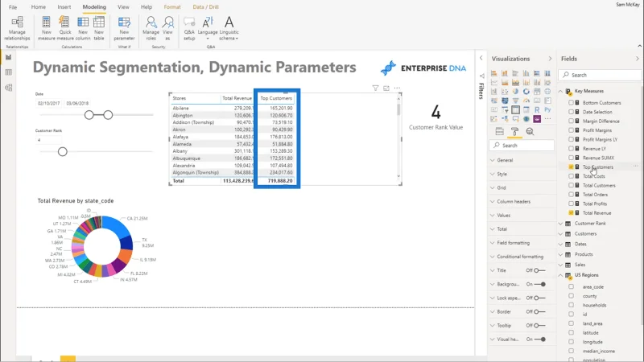The image size is (644, 362).
Task: Create a New table
Action: (98, 28)
